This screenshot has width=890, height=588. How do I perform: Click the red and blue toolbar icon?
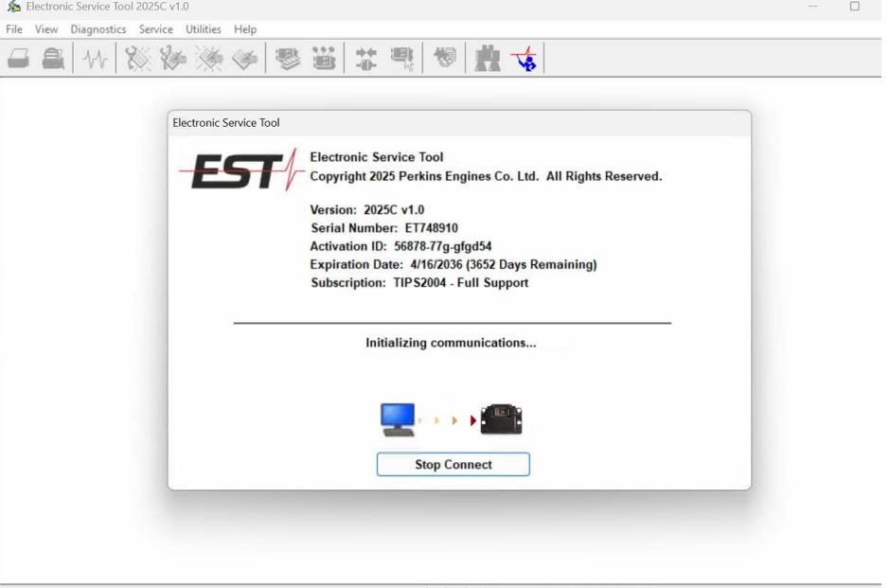click(524, 59)
